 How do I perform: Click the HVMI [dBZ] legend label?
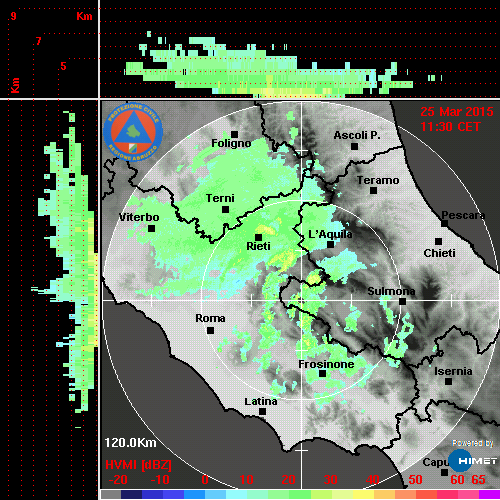tap(138, 465)
